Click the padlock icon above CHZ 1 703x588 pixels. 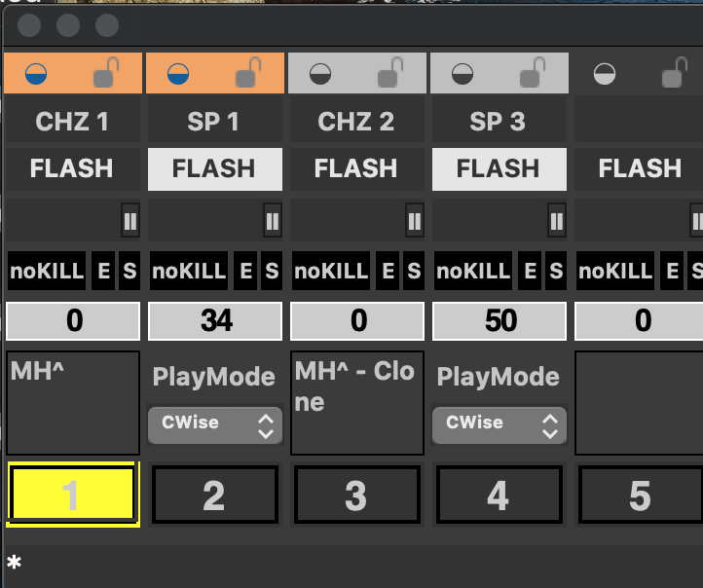pyautogui.click(x=107, y=72)
